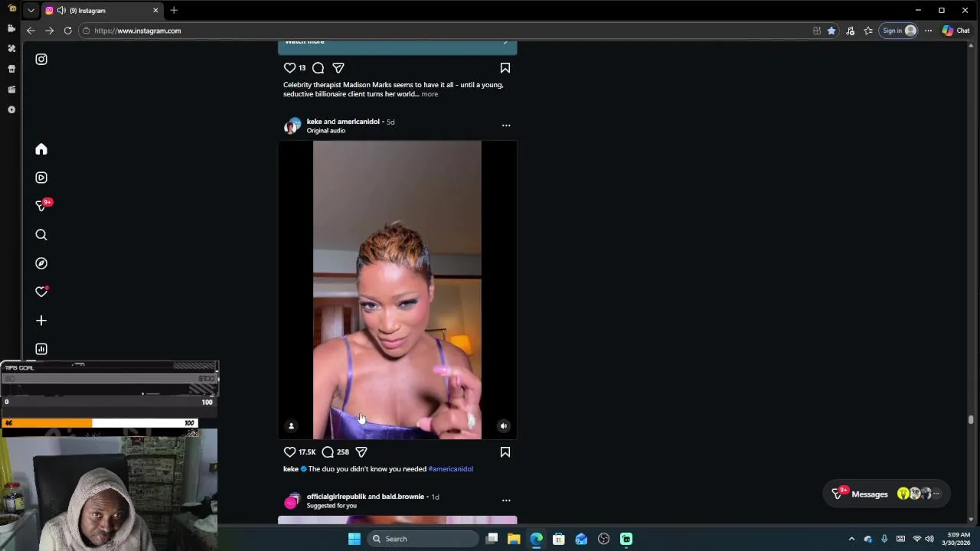Open Copilot Chat button
The width and height of the screenshot is (980, 551).
(956, 31)
